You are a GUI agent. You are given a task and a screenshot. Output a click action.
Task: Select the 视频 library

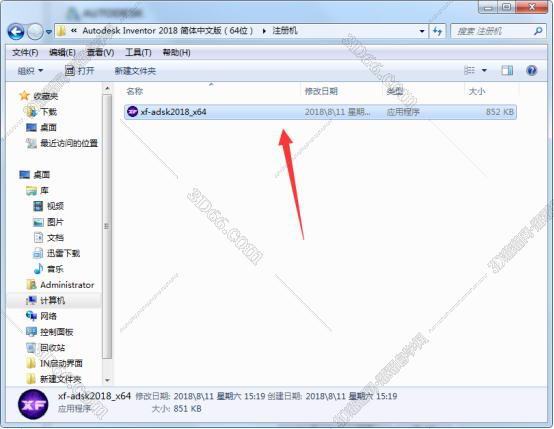click(x=55, y=206)
